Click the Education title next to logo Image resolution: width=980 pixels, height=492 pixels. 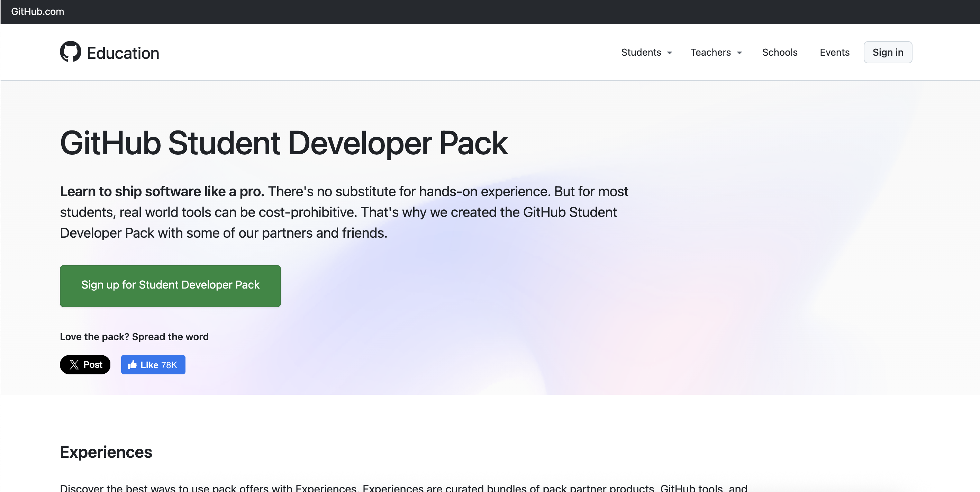click(123, 53)
